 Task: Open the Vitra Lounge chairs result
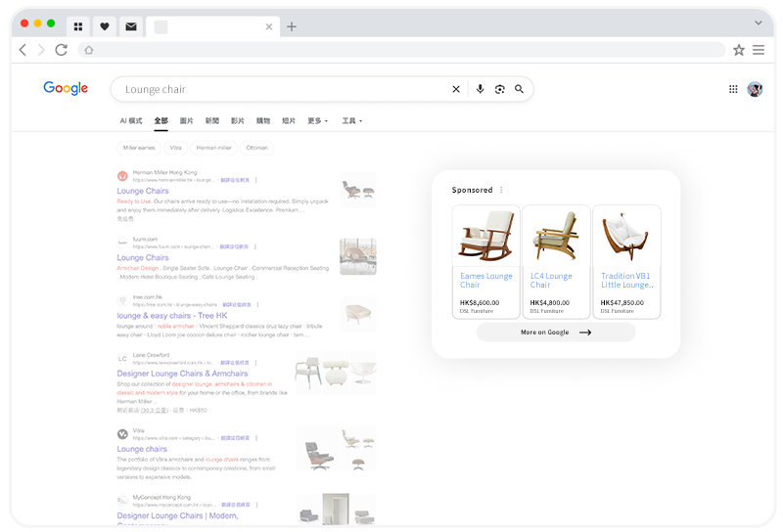point(142,449)
